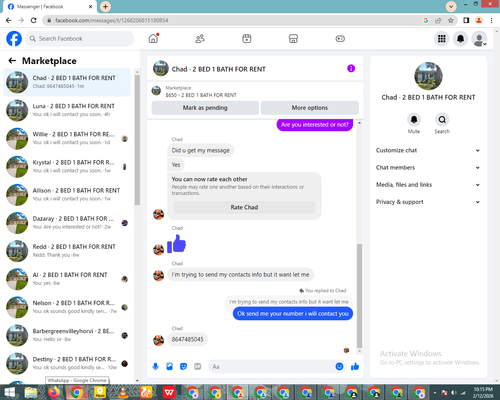Open the Friends icon in top navigation

tap(200, 39)
